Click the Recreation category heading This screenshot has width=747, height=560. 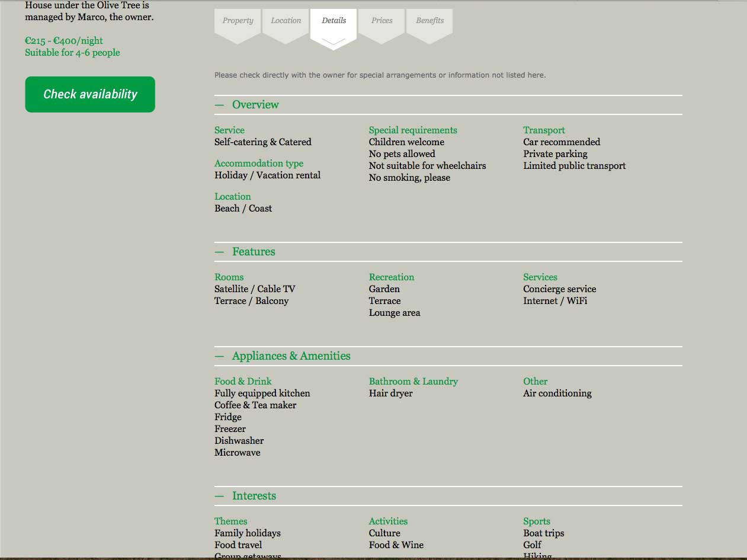(391, 277)
